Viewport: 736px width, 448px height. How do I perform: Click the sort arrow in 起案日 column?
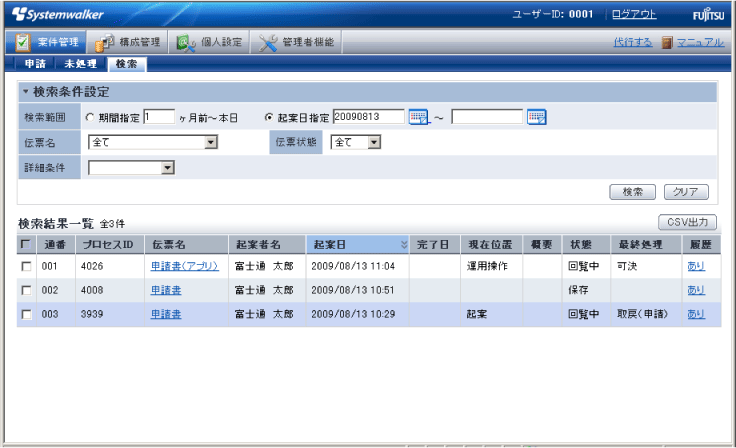(x=404, y=245)
